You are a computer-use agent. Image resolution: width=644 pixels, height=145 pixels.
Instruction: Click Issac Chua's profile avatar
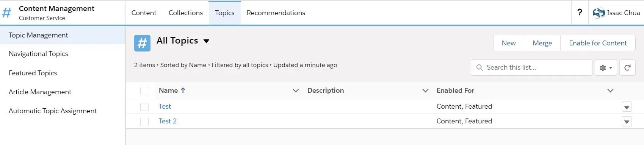[599, 13]
